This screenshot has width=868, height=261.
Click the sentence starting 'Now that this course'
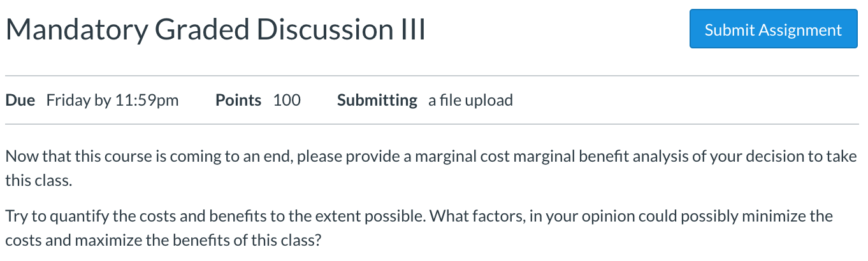pos(431,168)
